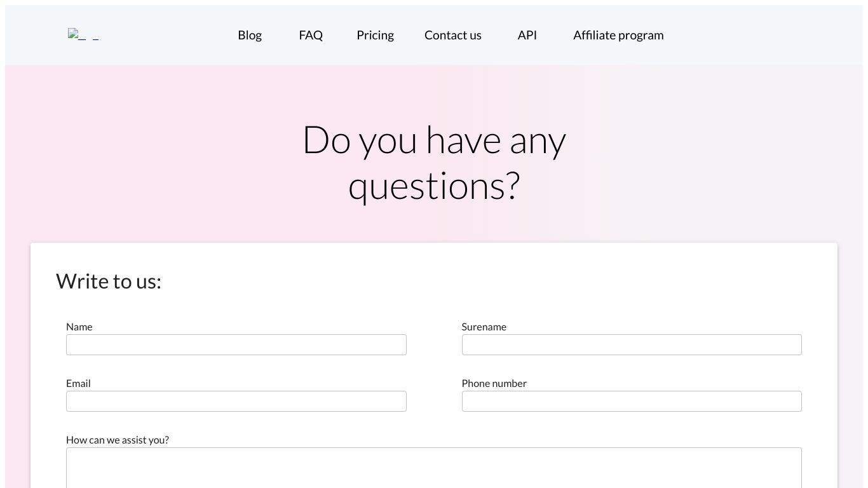The width and height of the screenshot is (868, 488).
Task: Click the 'Write to us:' heading
Action: [x=109, y=281]
